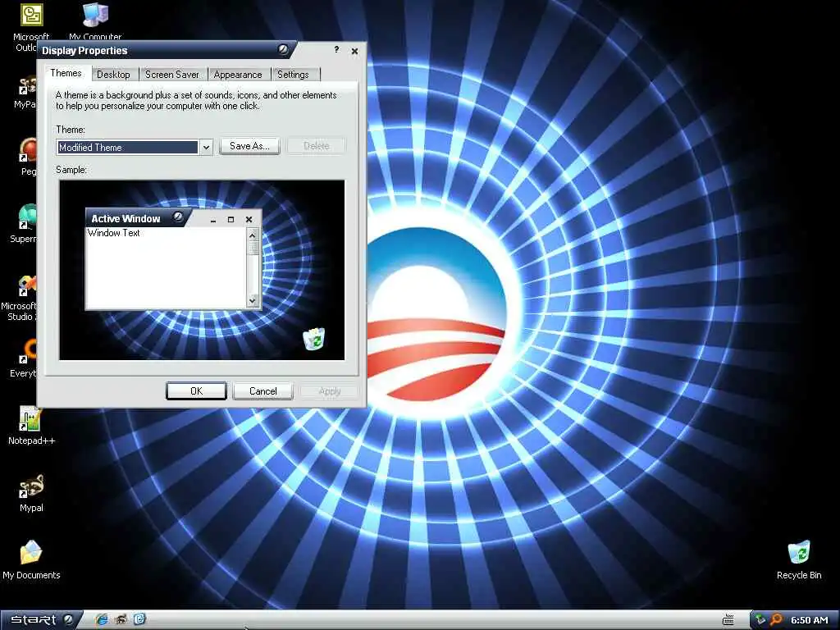Image resolution: width=840 pixels, height=630 pixels.
Task: Click the sample window scroll down arrow
Action: click(253, 300)
